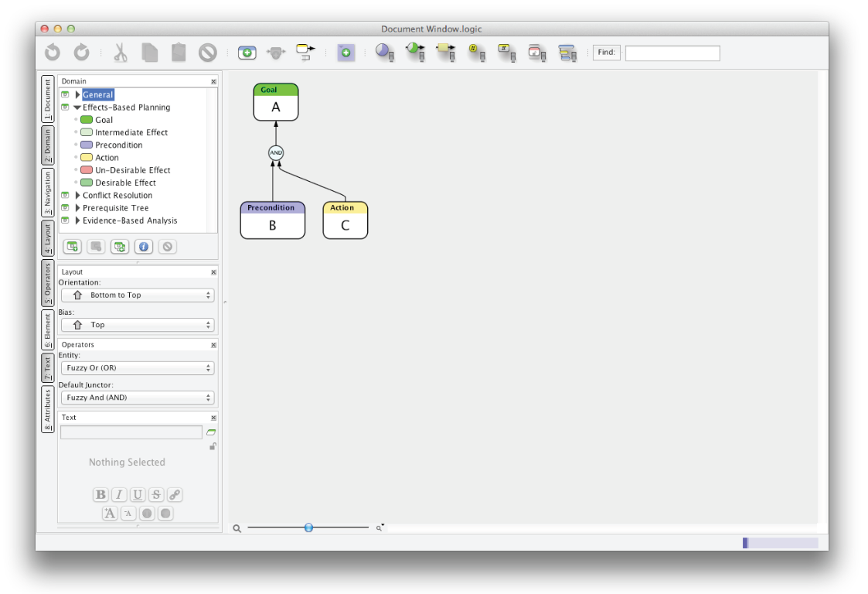Switch to the 3: Navigation side tab
Viewport: 868px width, 594px height.
[x=48, y=193]
